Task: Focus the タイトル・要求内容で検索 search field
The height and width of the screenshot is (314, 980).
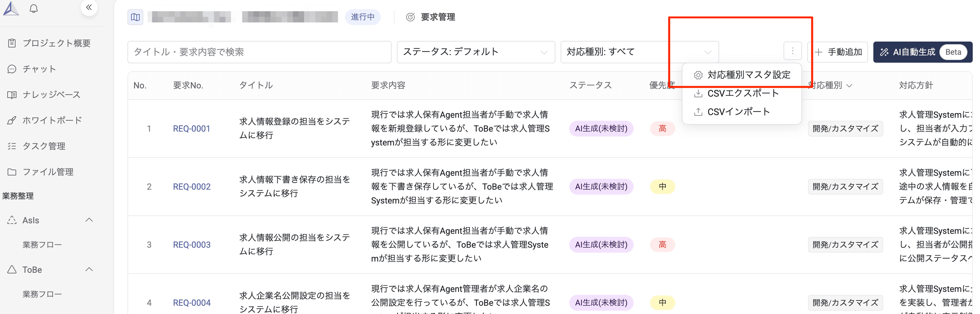Action: tap(259, 52)
